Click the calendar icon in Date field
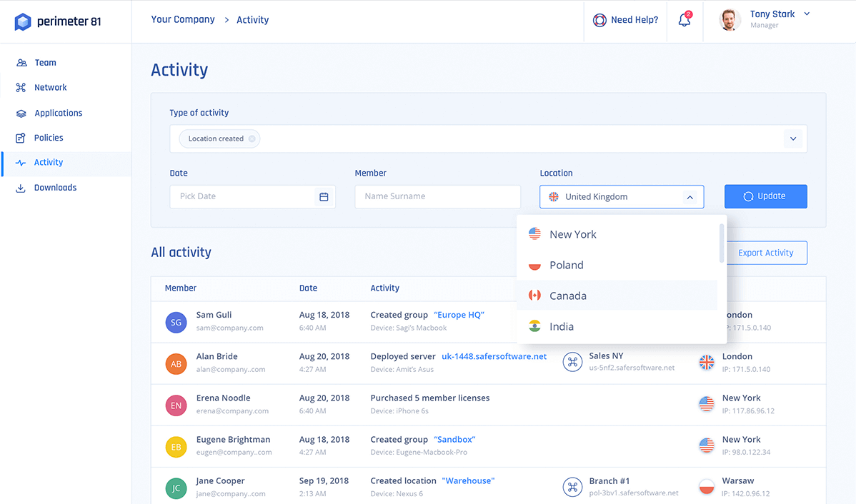The height and width of the screenshot is (504, 856). pos(324,197)
